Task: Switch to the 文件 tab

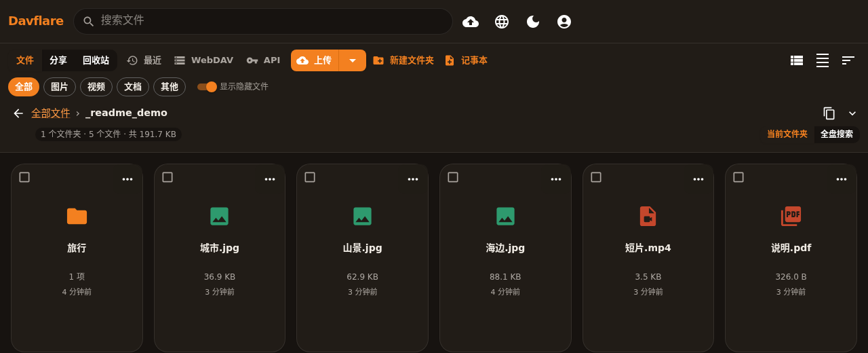Action: coord(25,60)
